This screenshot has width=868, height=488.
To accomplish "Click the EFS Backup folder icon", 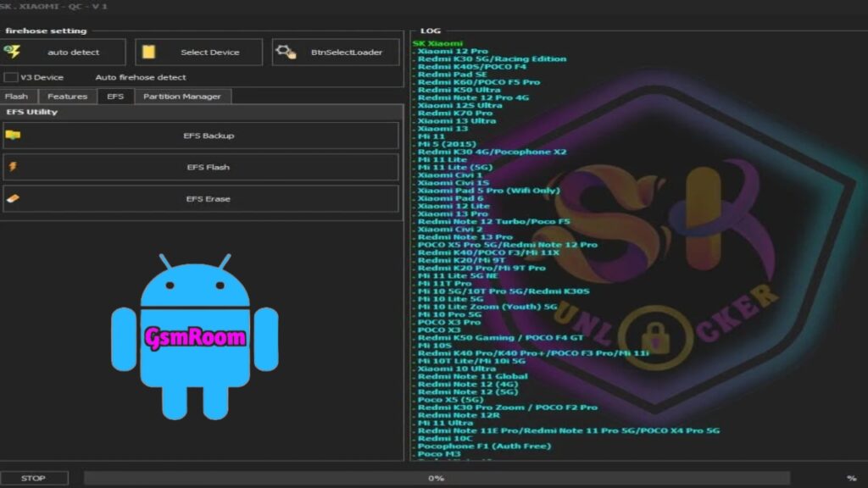I will tap(13, 136).
